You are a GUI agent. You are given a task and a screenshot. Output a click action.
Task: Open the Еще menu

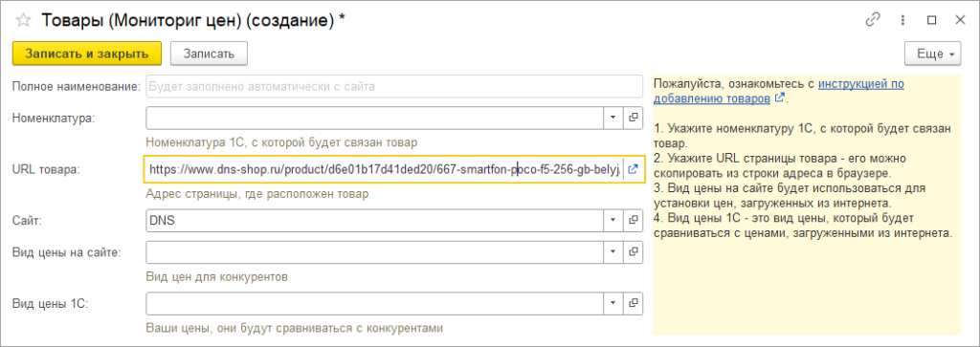click(933, 54)
